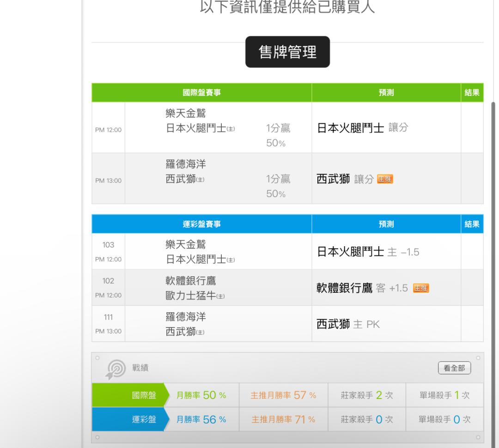Viewport: 499px width, 448px height.
Task: Click 預測 header in blue table
Action: coord(386,224)
